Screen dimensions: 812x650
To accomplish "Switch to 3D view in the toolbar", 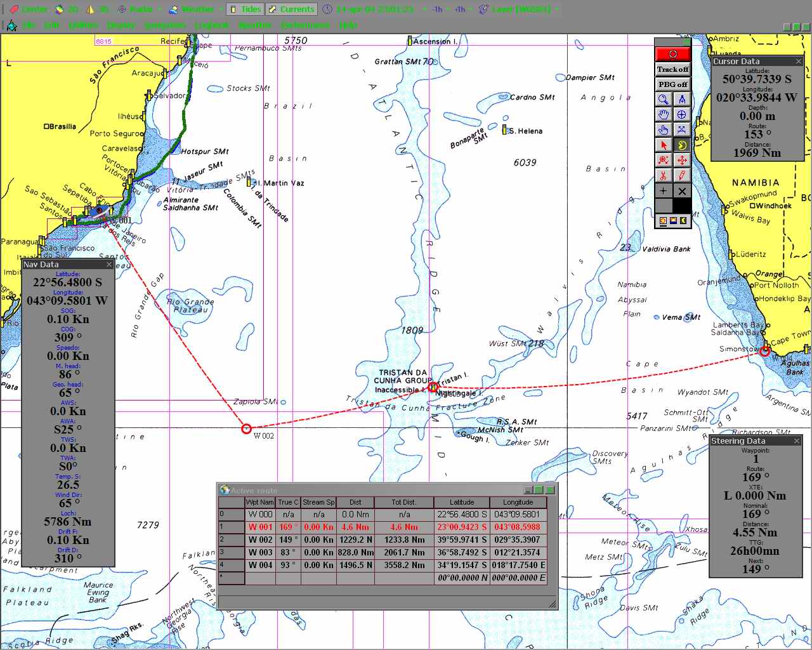I will pyautogui.click(x=97, y=9).
